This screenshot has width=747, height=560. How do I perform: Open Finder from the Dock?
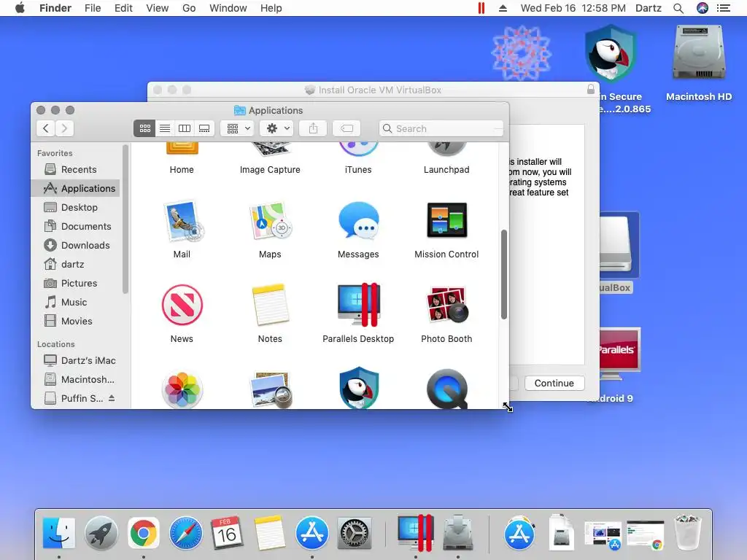click(58, 533)
